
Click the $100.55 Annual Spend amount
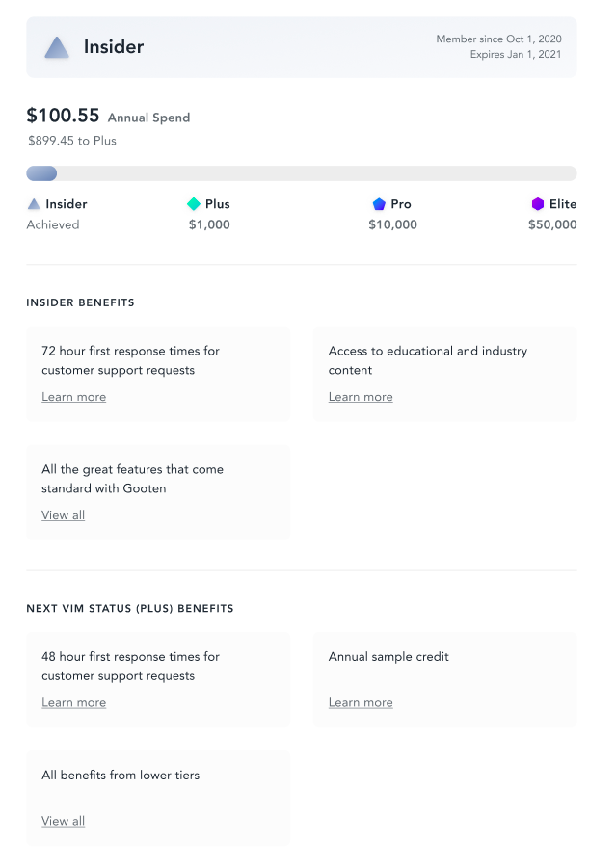point(63,116)
